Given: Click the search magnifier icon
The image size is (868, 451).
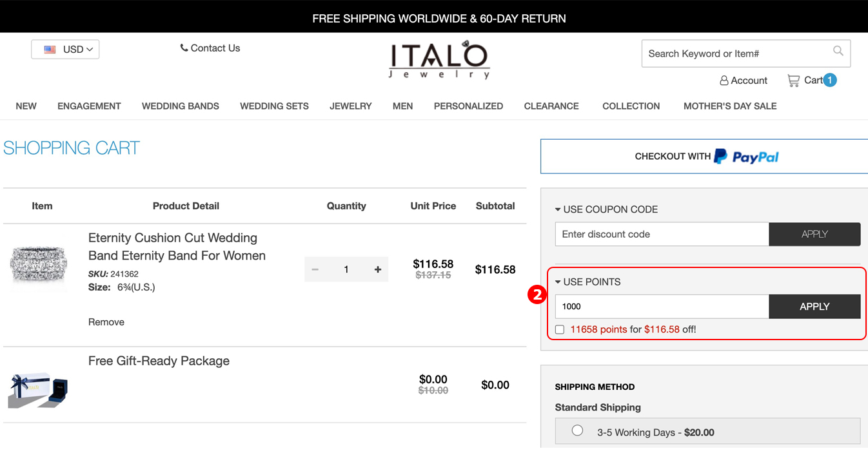Looking at the screenshot, I should pos(838,51).
